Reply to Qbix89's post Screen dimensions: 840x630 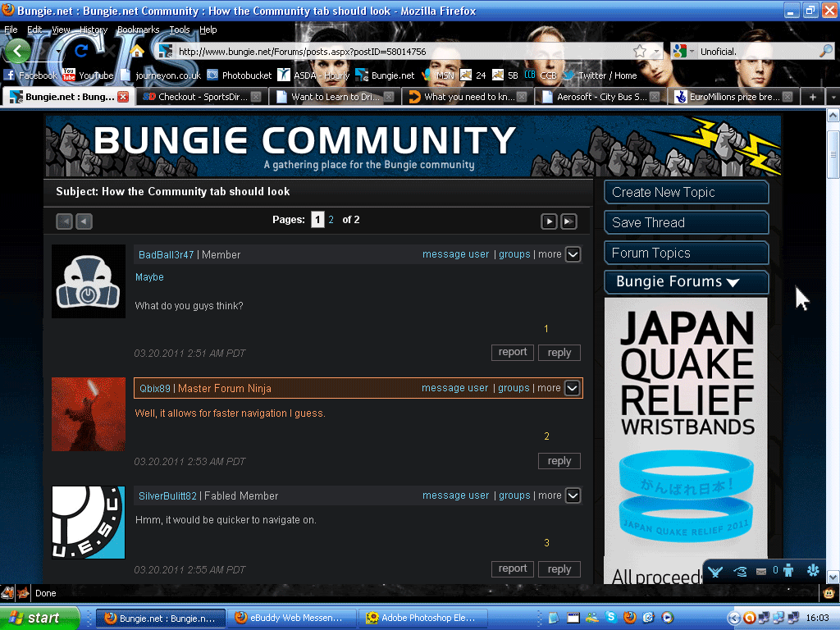tap(559, 461)
